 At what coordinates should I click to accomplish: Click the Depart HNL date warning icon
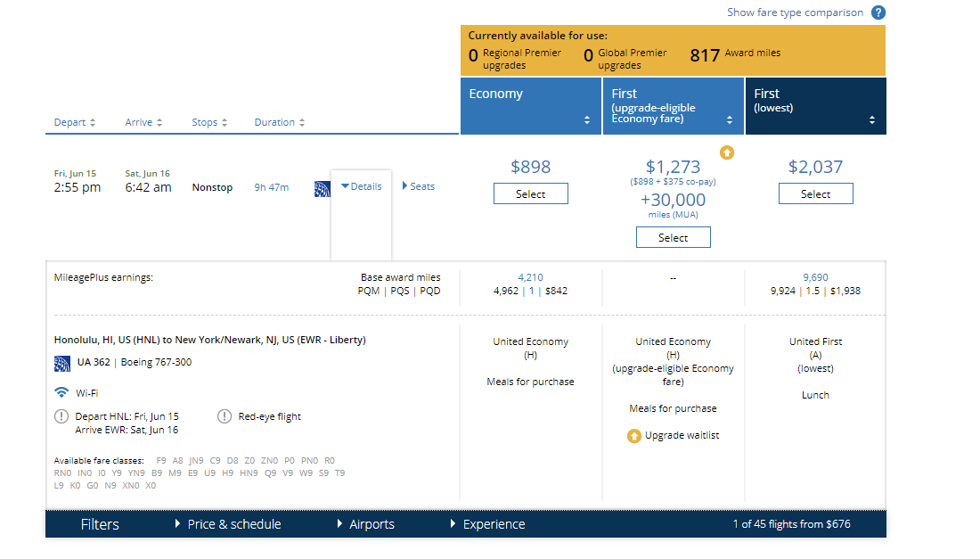(x=60, y=415)
